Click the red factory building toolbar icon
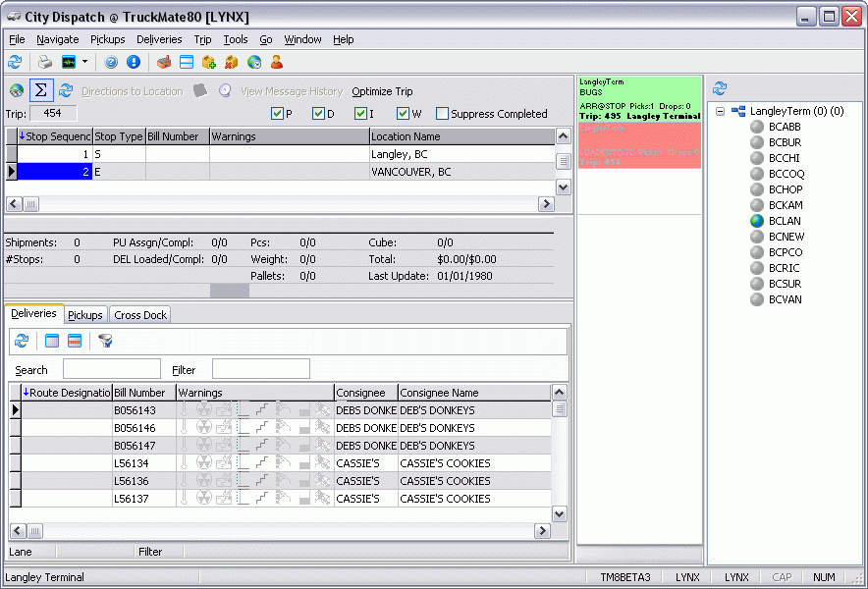868x589 pixels. click(x=164, y=62)
